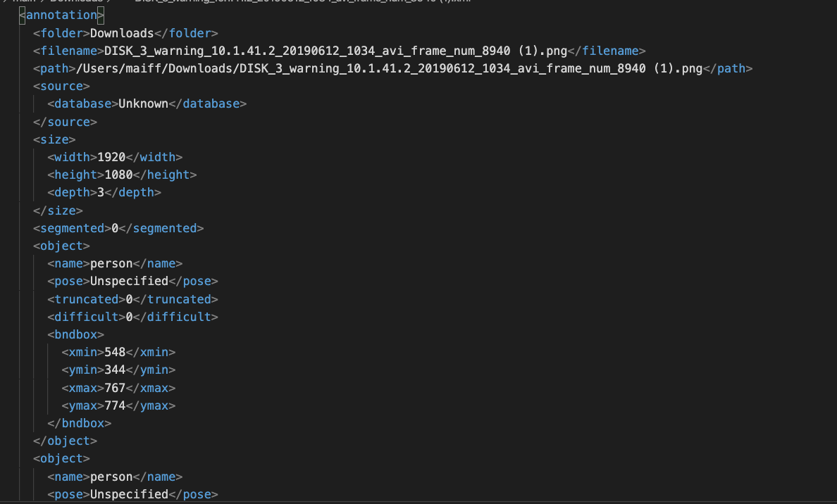Click the truncated value 0

[x=130, y=299]
